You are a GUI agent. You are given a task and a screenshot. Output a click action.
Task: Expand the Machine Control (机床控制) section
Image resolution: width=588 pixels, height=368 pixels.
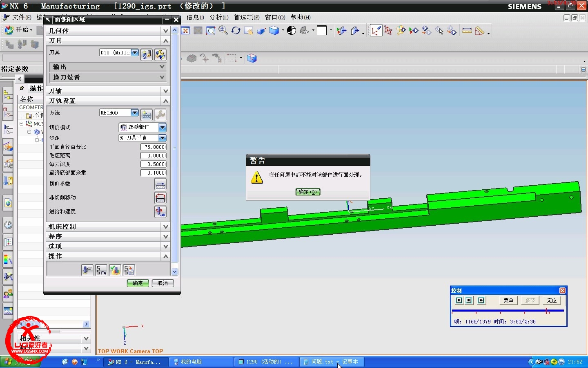point(166,227)
